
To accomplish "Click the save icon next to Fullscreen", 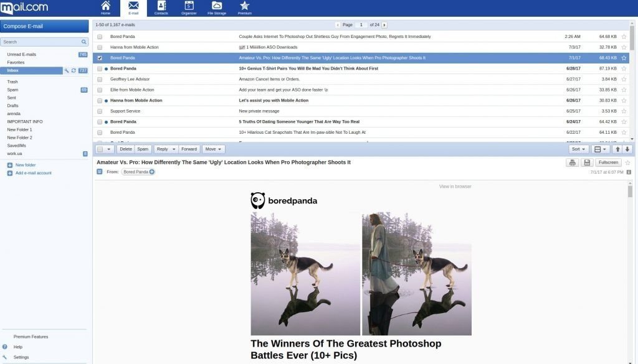I will pos(586,162).
